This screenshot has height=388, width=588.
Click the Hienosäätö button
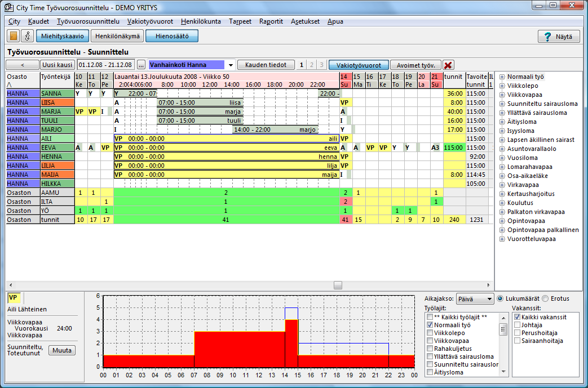click(172, 36)
